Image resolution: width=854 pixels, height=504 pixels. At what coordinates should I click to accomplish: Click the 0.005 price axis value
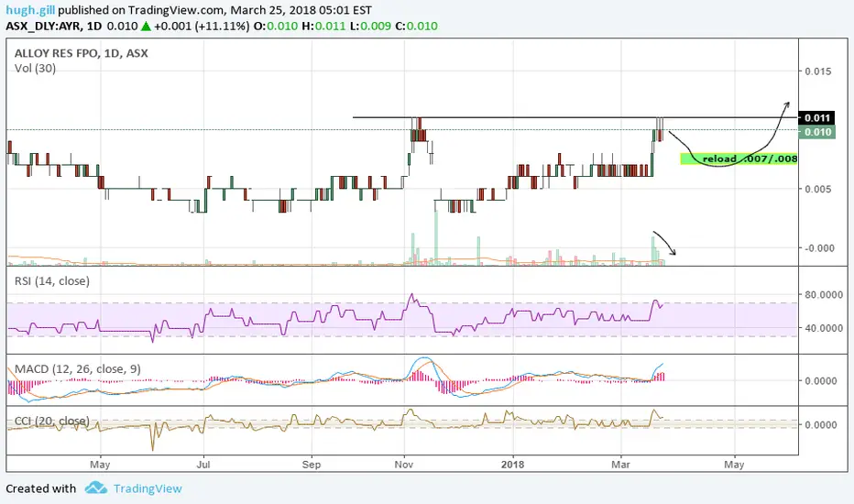point(818,189)
